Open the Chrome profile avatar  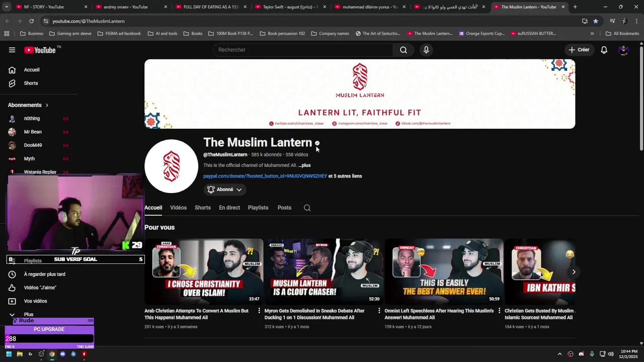click(x=624, y=21)
